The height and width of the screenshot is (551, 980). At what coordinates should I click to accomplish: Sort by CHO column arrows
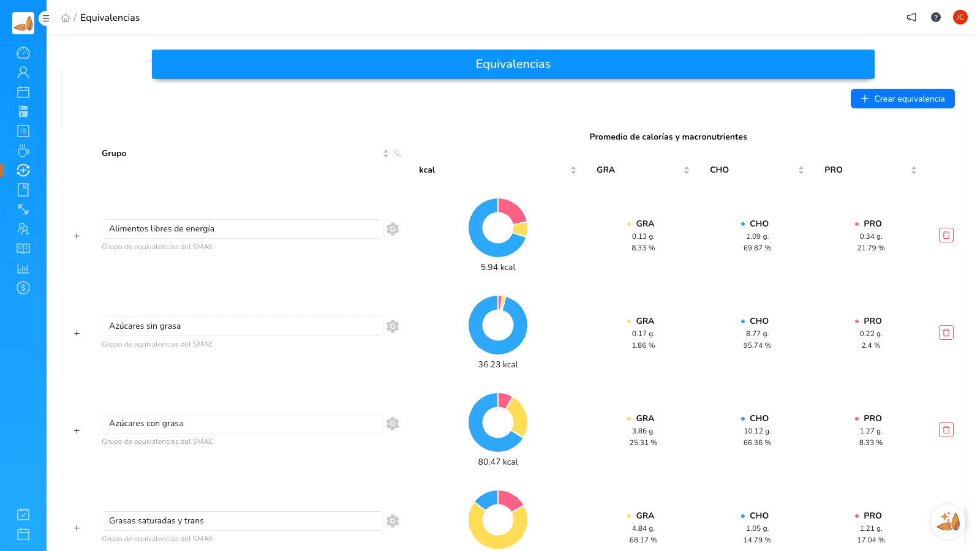(x=801, y=170)
